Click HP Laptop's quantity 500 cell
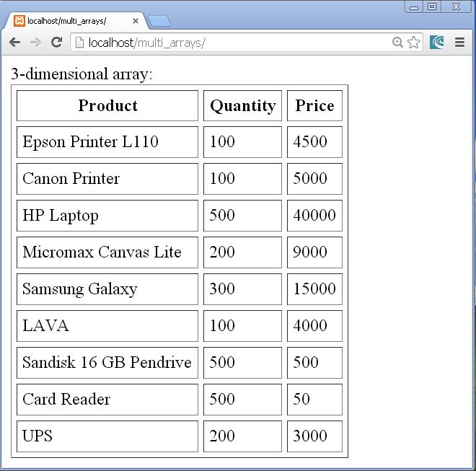Viewport: 476px width, 471px height. click(242, 216)
